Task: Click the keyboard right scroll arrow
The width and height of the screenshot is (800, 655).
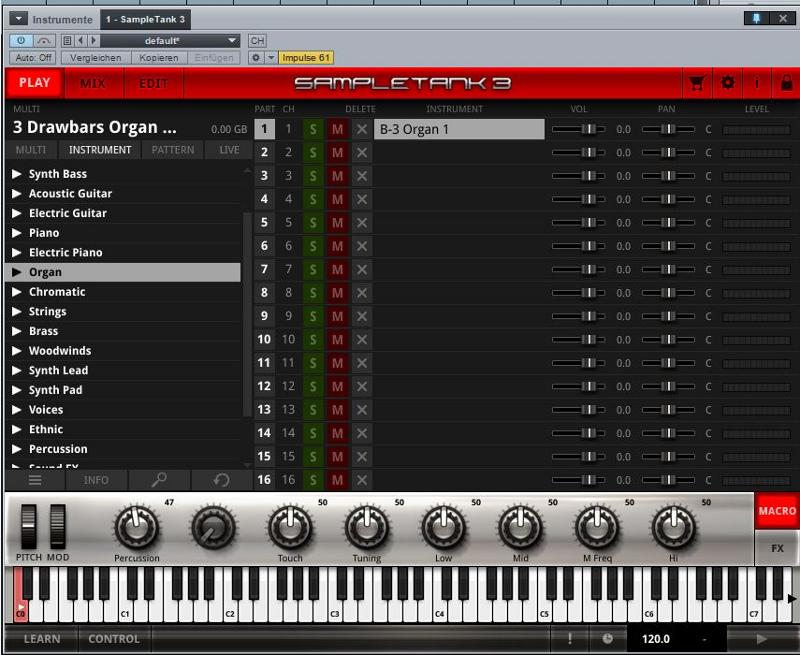Action: pos(792,599)
